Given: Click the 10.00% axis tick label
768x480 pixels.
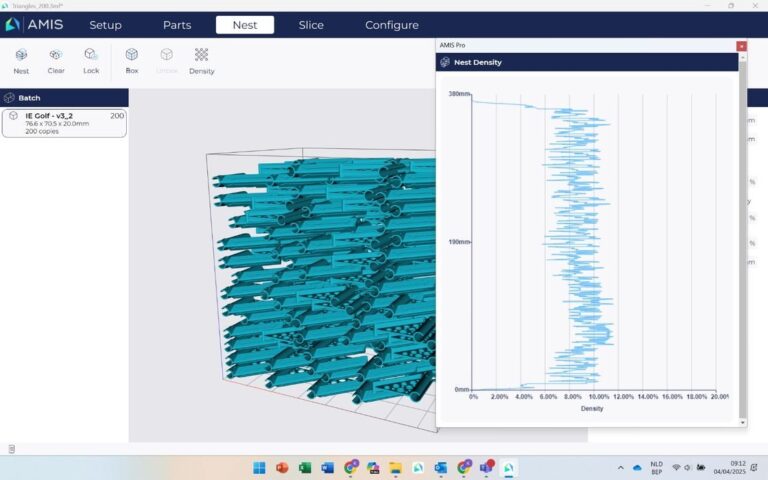Looking at the screenshot, I should pos(599,397).
